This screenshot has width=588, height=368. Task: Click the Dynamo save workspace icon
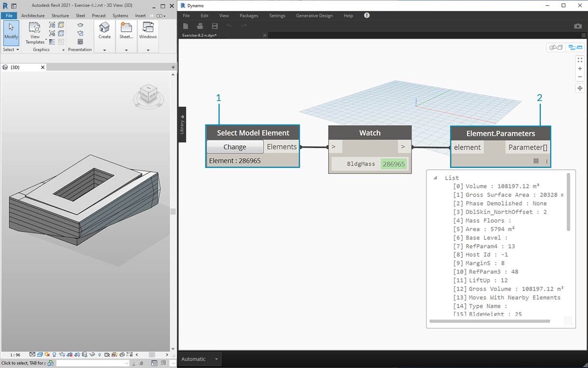coord(215,26)
